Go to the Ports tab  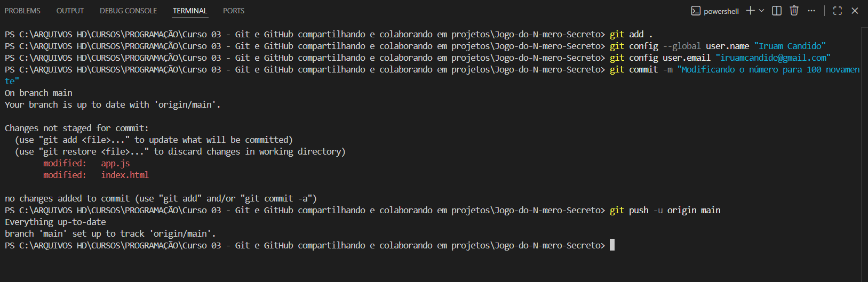(234, 11)
